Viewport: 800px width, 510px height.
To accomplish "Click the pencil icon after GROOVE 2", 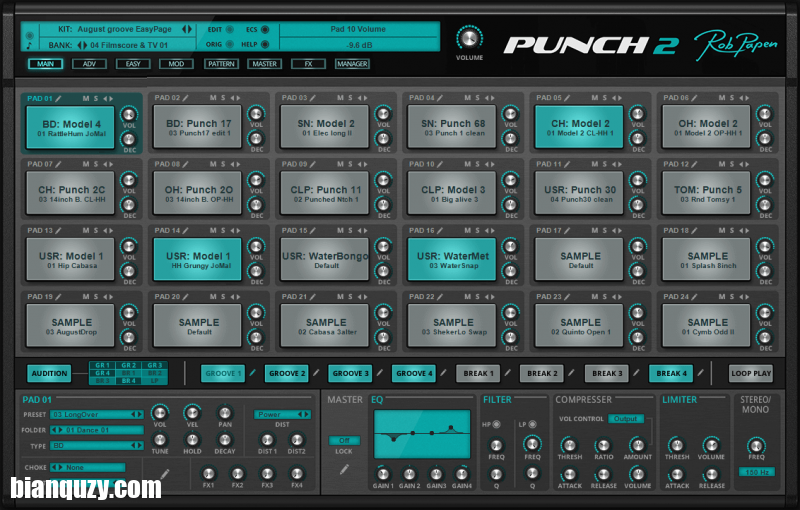I will 316,373.
